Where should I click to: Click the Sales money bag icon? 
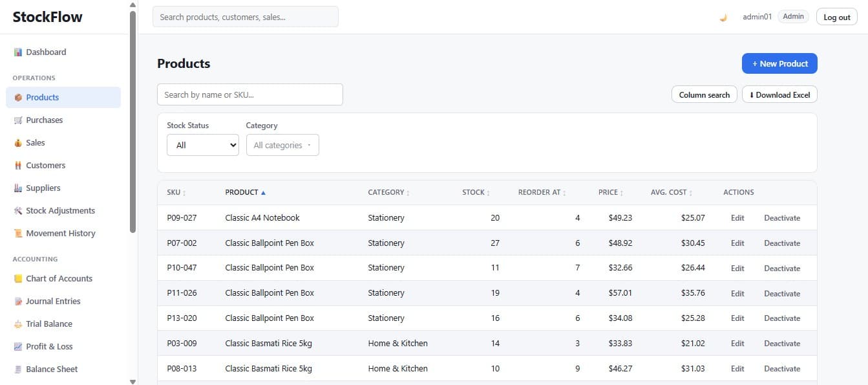pyautogui.click(x=18, y=142)
